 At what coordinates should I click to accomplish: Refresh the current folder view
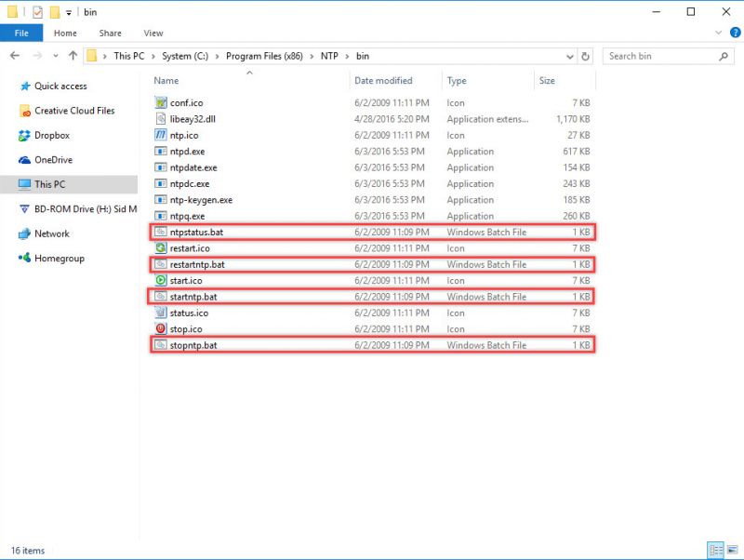click(585, 56)
